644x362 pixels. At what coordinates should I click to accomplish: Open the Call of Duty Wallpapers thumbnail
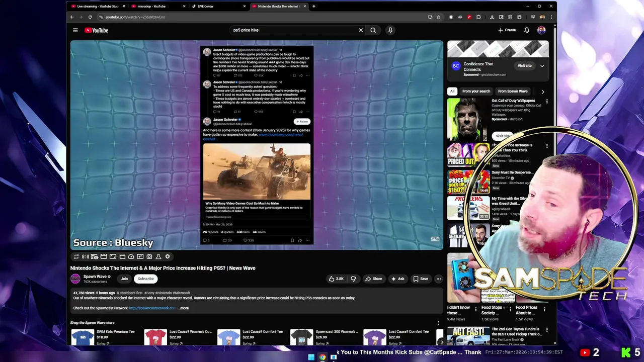tap(468, 120)
